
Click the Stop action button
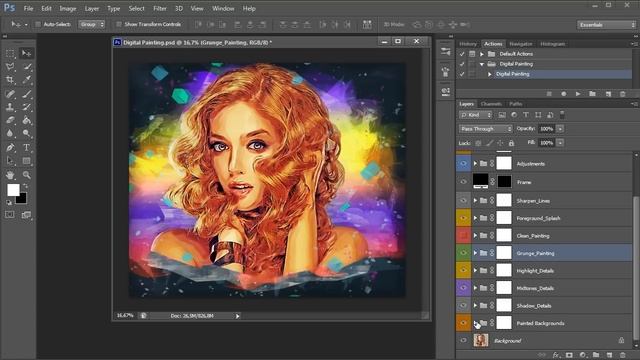[x=549, y=94]
